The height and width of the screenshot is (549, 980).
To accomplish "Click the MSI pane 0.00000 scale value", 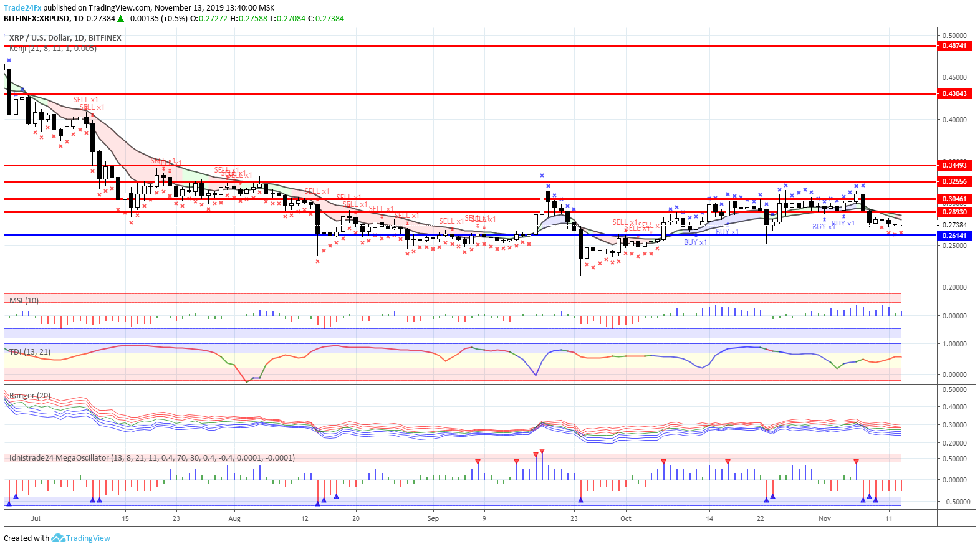I will click(954, 316).
